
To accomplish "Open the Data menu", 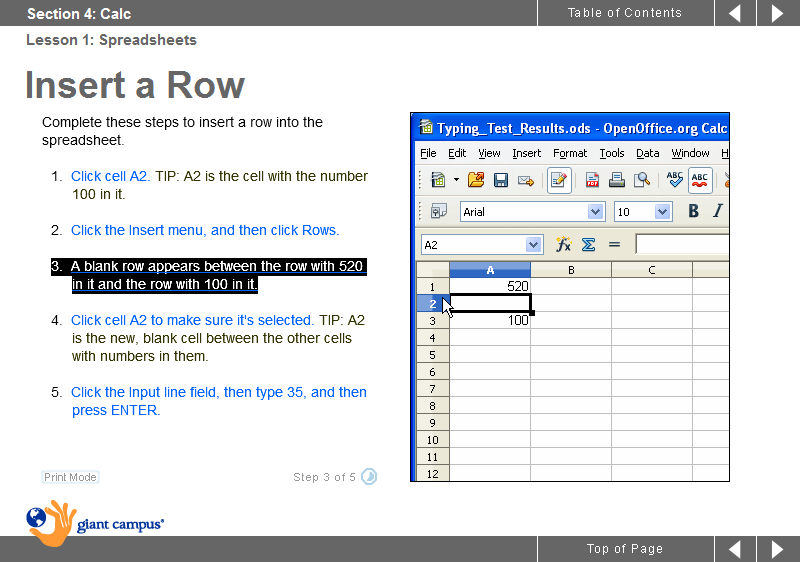I will click(647, 153).
